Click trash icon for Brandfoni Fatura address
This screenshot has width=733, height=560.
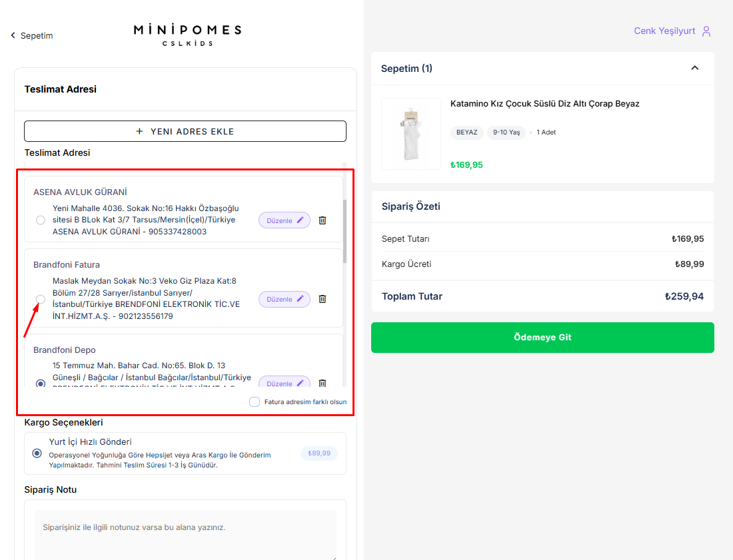(323, 299)
